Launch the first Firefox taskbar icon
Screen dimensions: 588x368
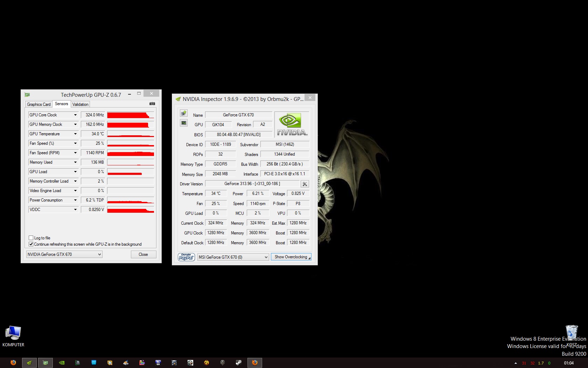[13, 363]
